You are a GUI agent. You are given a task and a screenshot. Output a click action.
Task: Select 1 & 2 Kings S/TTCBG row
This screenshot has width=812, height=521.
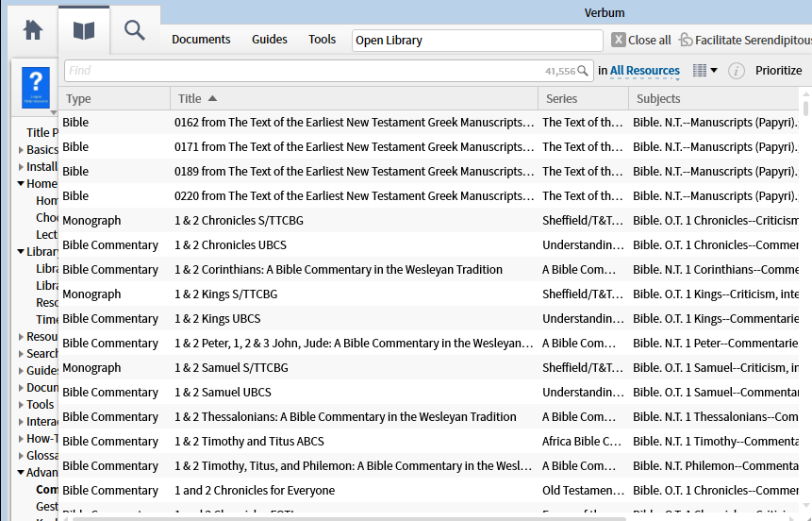429,294
